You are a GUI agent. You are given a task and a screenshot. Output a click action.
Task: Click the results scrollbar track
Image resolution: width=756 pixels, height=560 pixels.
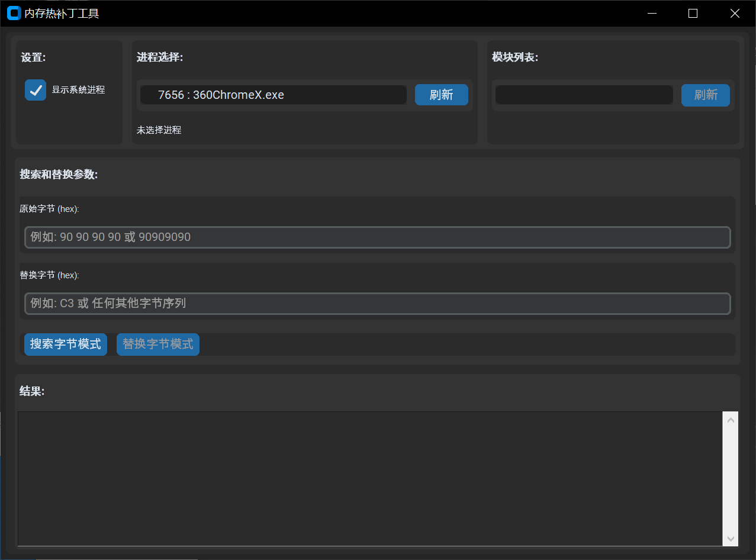click(731, 479)
